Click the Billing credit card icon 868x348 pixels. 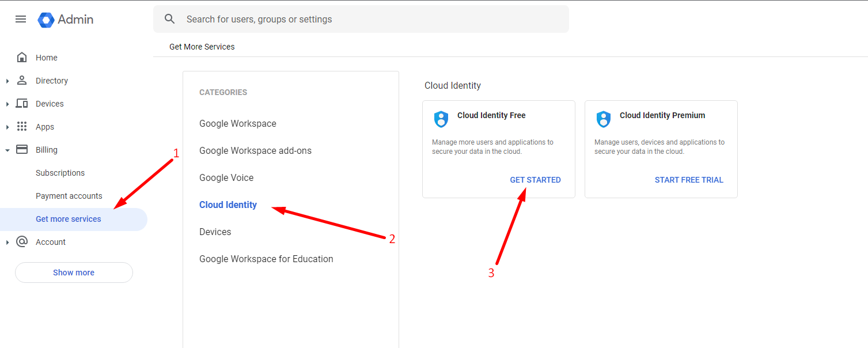(x=22, y=149)
